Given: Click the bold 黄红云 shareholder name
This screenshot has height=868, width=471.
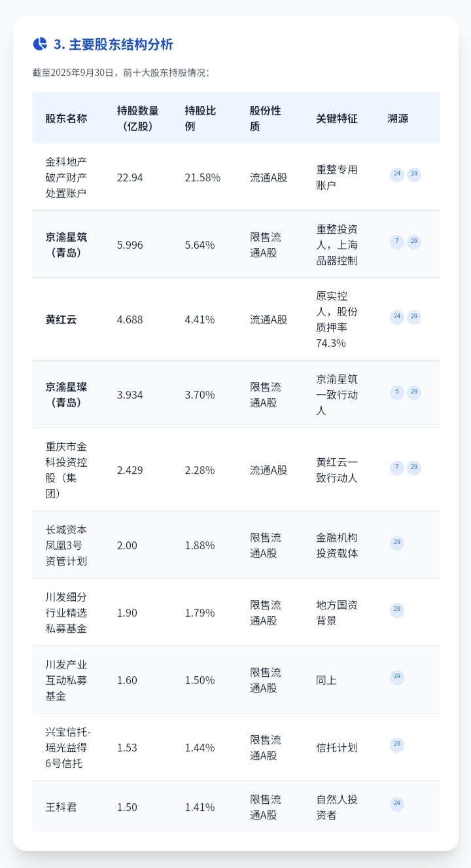Looking at the screenshot, I should point(61,319).
